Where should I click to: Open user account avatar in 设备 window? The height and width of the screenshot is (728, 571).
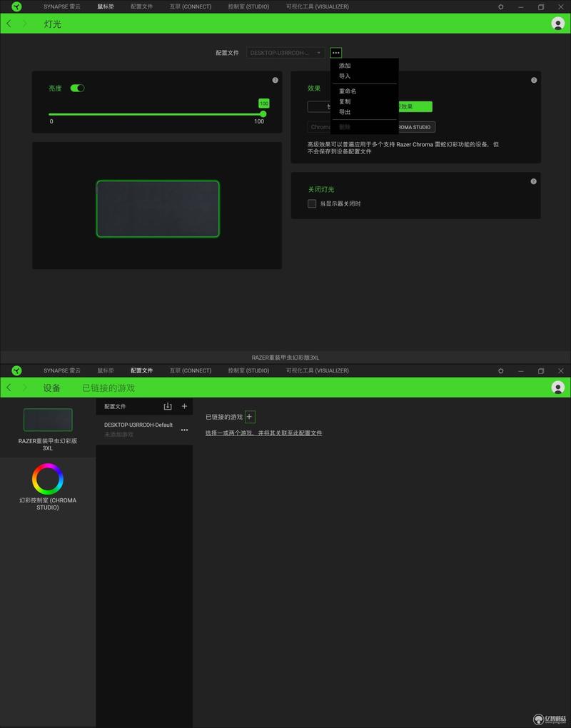pyautogui.click(x=557, y=388)
